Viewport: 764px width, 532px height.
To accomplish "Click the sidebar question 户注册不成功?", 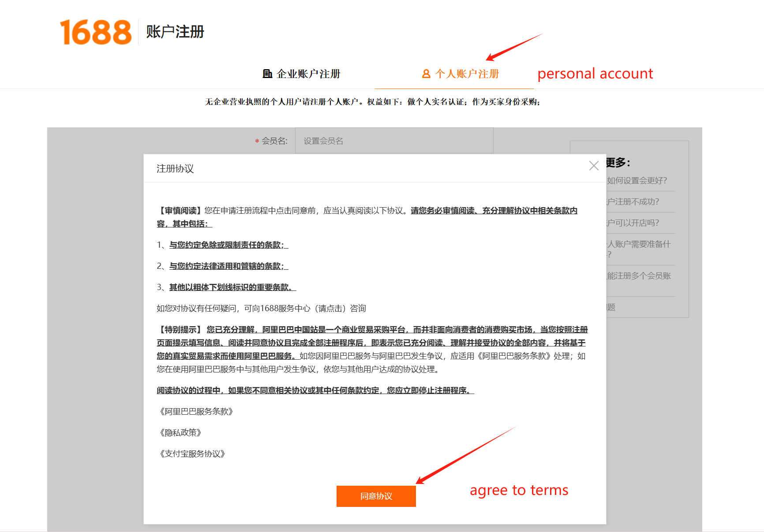I will click(633, 202).
